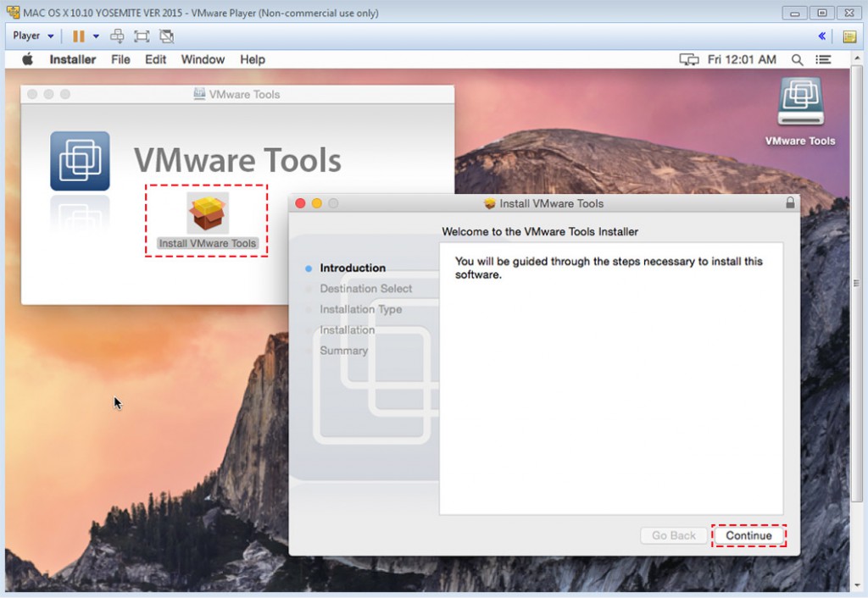The image size is (868, 598).
Task: Click the large VMware Tools logo icon
Action: tap(80, 161)
